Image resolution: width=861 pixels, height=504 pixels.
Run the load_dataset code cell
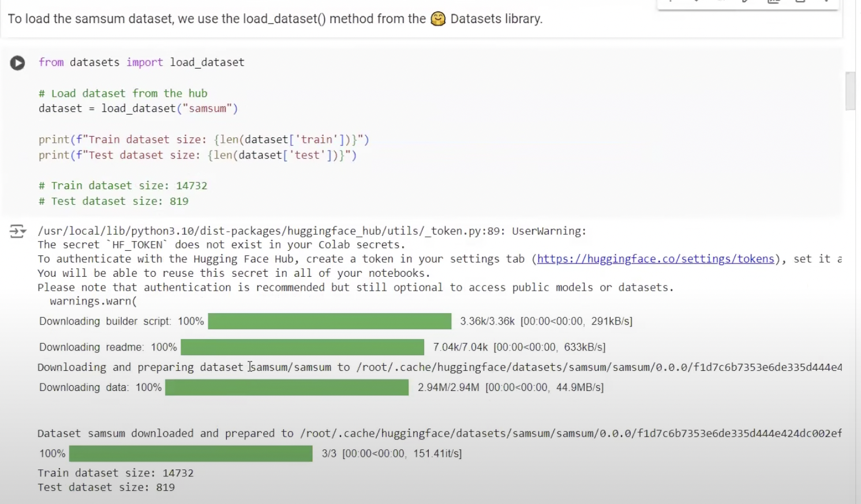pyautogui.click(x=17, y=63)
